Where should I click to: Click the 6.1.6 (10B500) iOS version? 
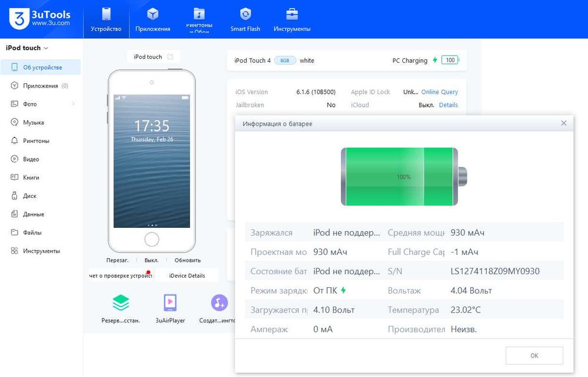tap(316, 92)
